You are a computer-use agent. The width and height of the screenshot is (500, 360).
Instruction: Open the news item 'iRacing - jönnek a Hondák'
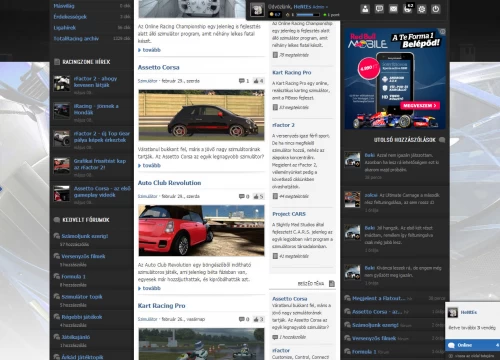point(96,109)
